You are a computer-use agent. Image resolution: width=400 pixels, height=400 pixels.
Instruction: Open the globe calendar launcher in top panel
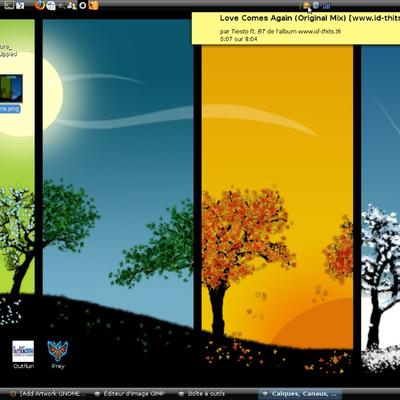click(51, 5)
